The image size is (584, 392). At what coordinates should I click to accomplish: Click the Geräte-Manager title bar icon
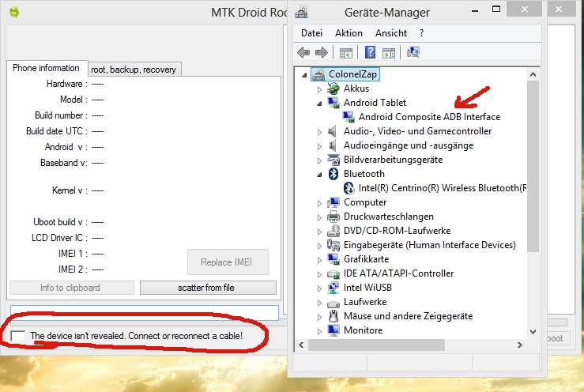pyautogui.click(x=301, y=12)
